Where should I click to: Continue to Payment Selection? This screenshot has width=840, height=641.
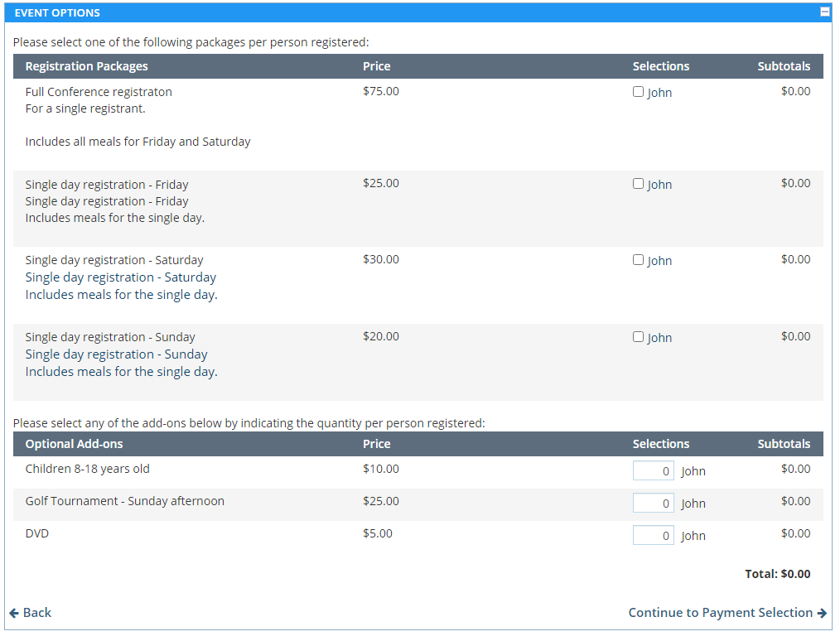(x=720, y=613)
